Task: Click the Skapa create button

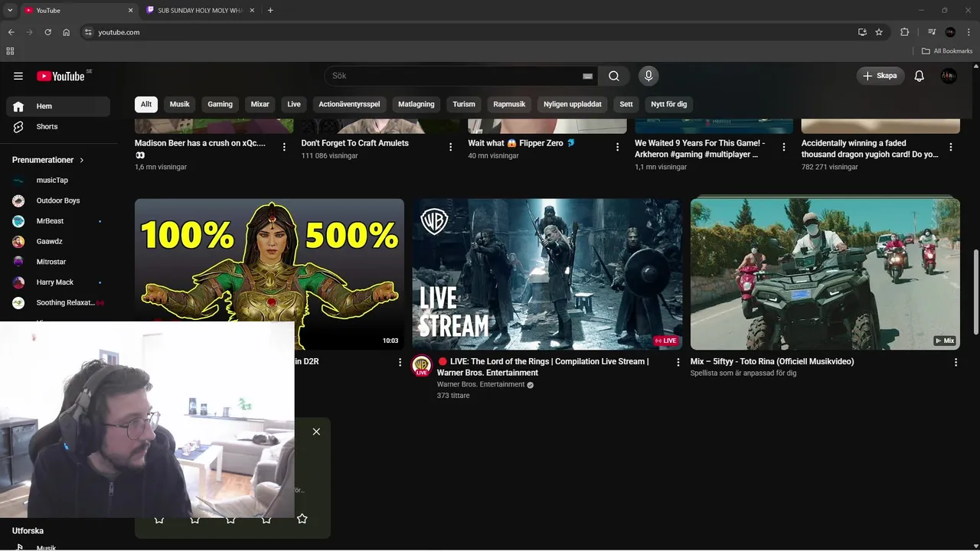Action: click(x=880, y=76)
